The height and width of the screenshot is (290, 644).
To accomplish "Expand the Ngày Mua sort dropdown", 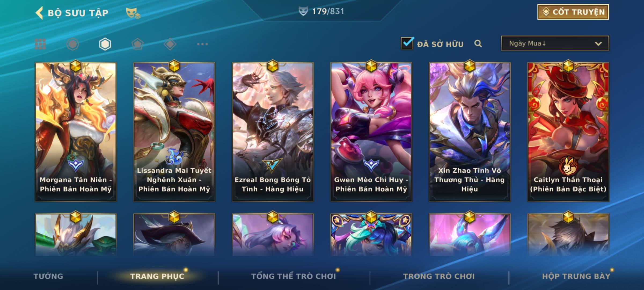I will coord(555,43).
